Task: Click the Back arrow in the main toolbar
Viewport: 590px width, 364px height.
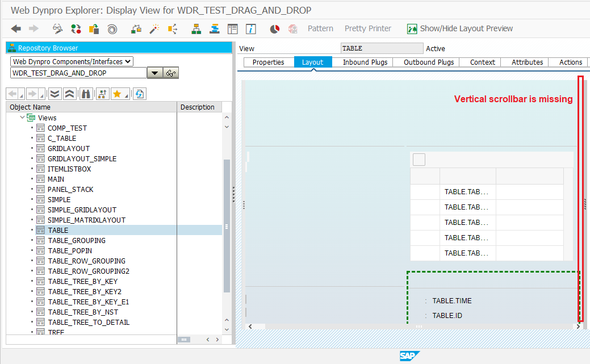Action: (16, 28)
